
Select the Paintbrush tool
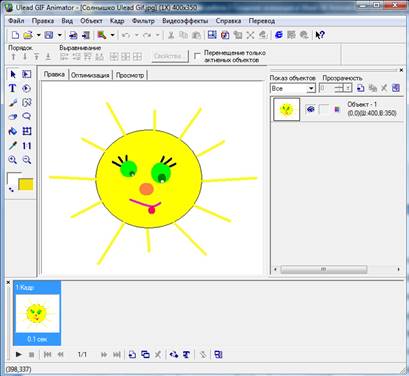[13, 103]
